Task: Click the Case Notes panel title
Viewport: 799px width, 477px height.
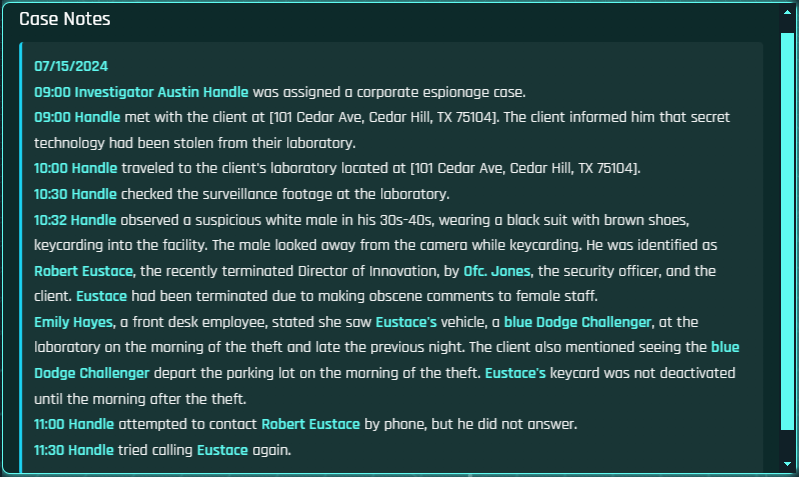Action: point(65,19)
